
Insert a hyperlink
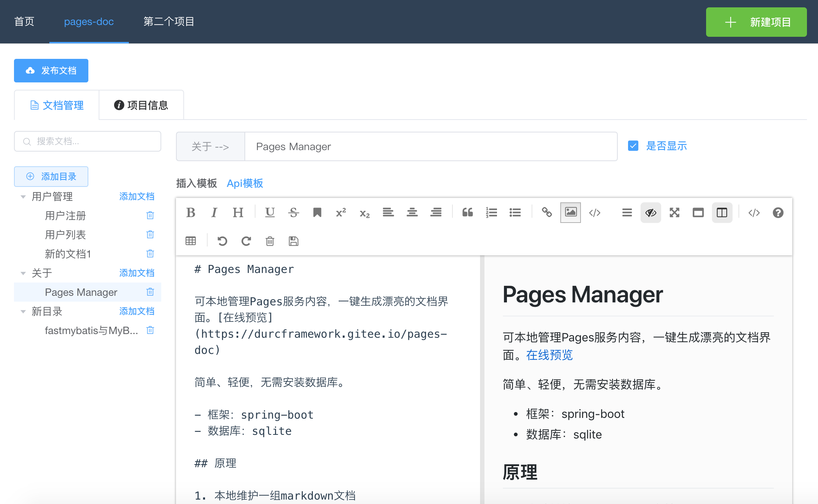click(547, 212)
